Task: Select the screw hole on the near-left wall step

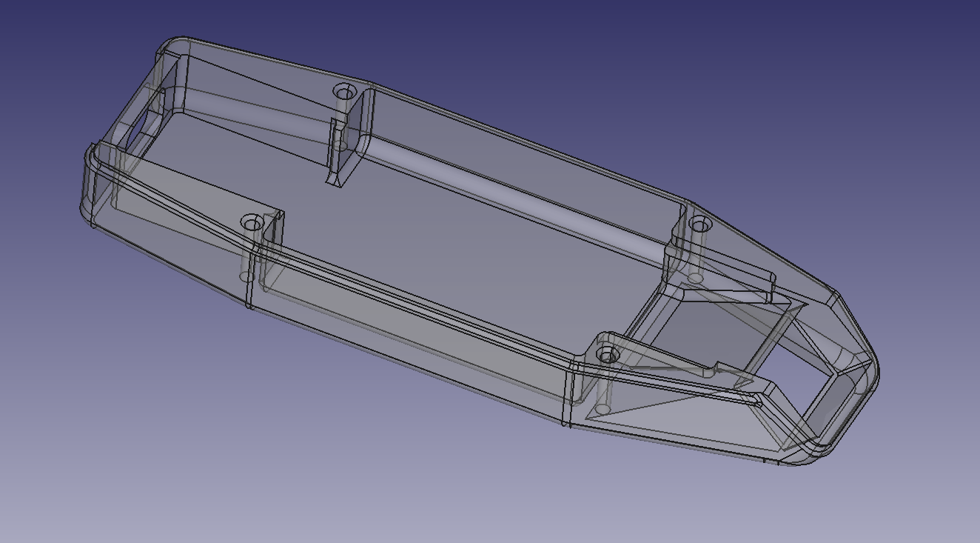Action: (x=252, y=222)
